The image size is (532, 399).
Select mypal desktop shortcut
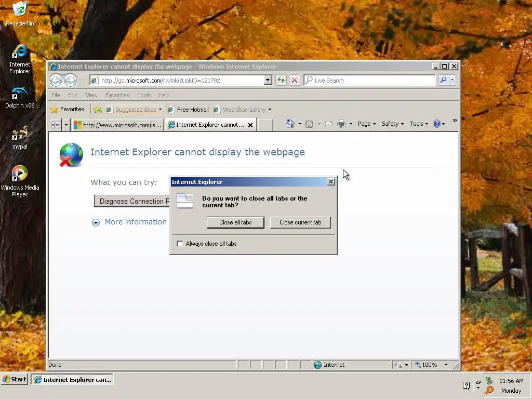pyautogui.click(x=20, y=138)
